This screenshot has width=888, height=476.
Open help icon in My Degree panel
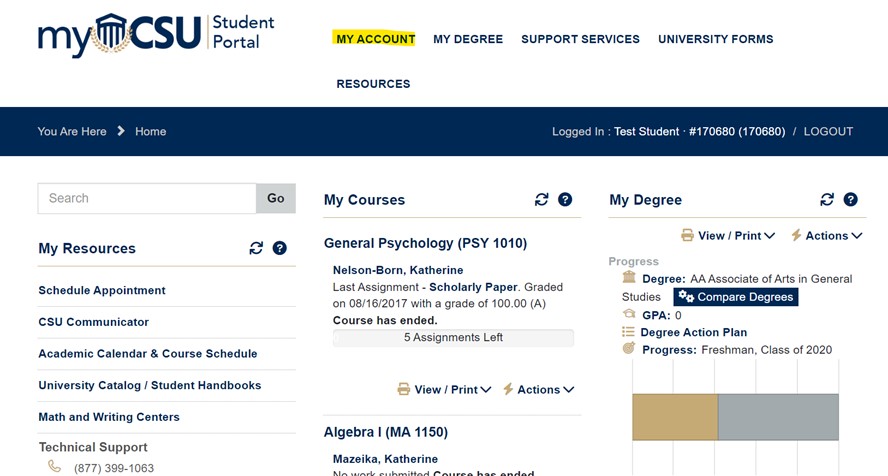tap(850, 200)
